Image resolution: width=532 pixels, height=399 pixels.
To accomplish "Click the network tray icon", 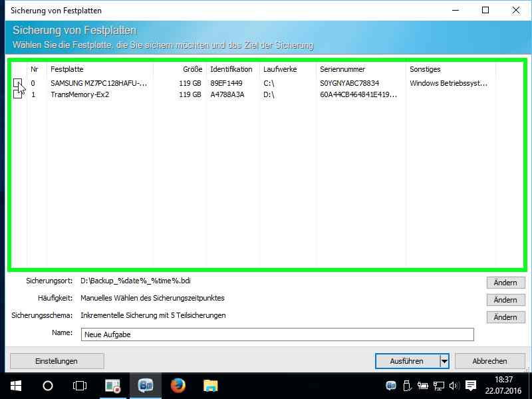I will 439,386.
